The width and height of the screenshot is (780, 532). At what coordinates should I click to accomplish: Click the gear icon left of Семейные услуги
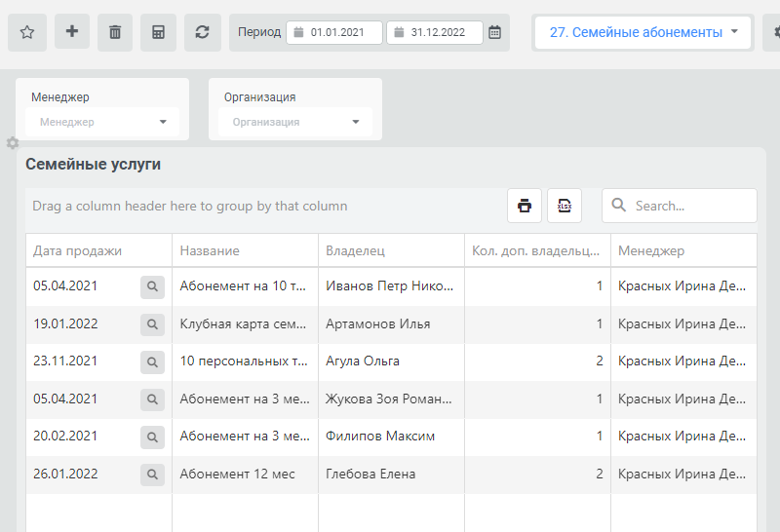coord(13,143)
